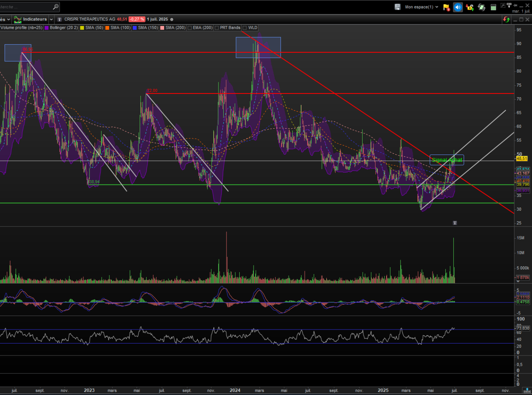Tick the WLD checkbox
The height and width of the screenshot is (395, 532).
245,28
